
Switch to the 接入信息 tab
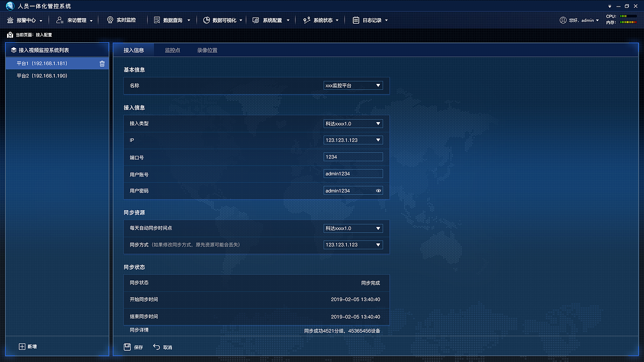click(134, 50)
